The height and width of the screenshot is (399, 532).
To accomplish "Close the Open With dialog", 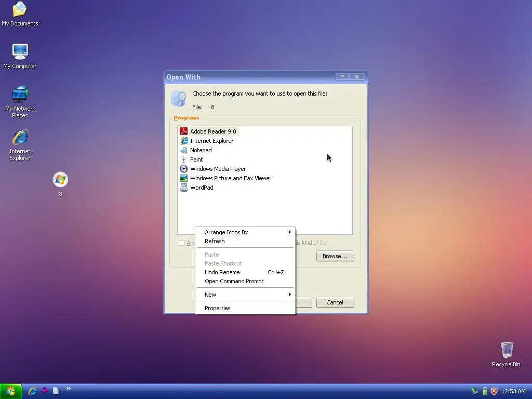I will tap(357, 77).
